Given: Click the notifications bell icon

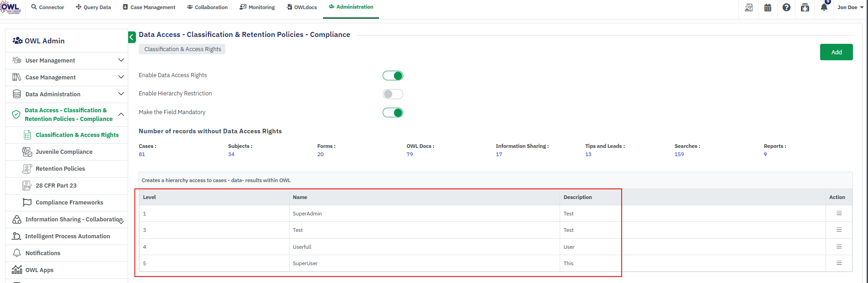Looking at the screenshot, I should [x=824, y=8].
